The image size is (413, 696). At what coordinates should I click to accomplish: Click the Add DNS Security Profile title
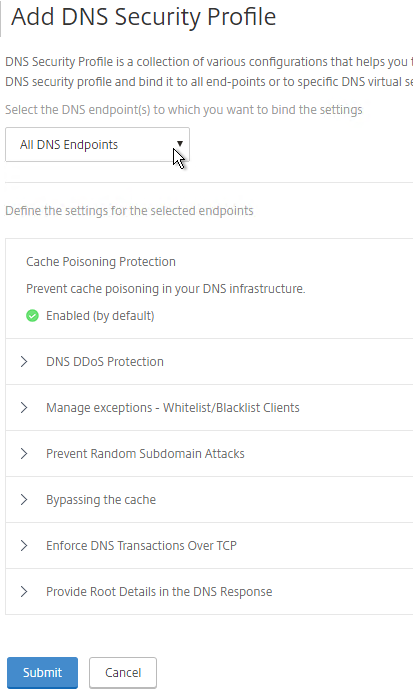[143, 17]
